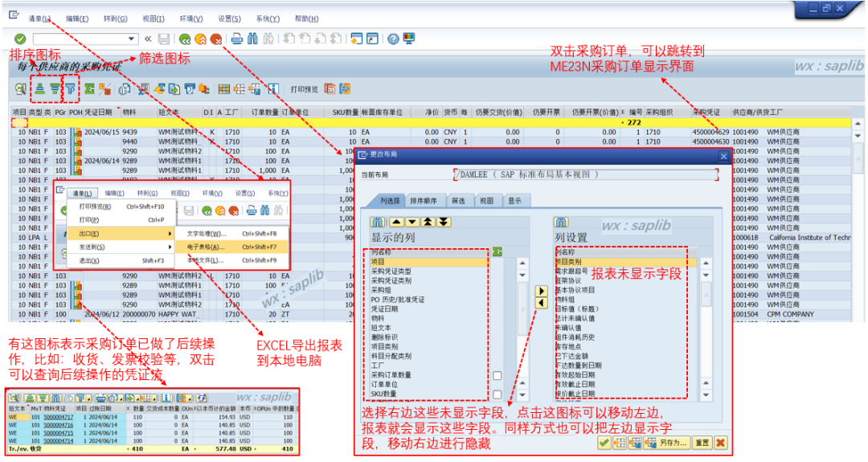Image resolution: width=868 pixels, height=462 pixels.
Task: Open purchase order 4500004629
Action: pos(710,133)
